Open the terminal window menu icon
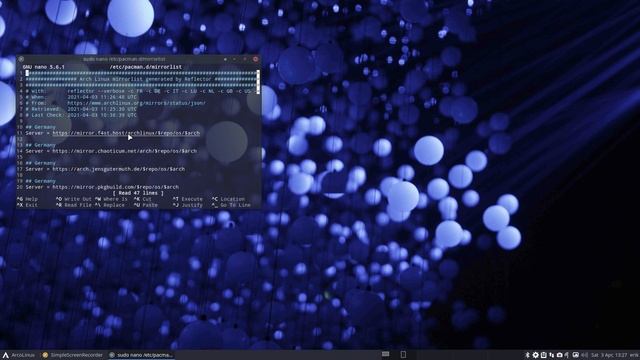 click(x=21, y=59)
